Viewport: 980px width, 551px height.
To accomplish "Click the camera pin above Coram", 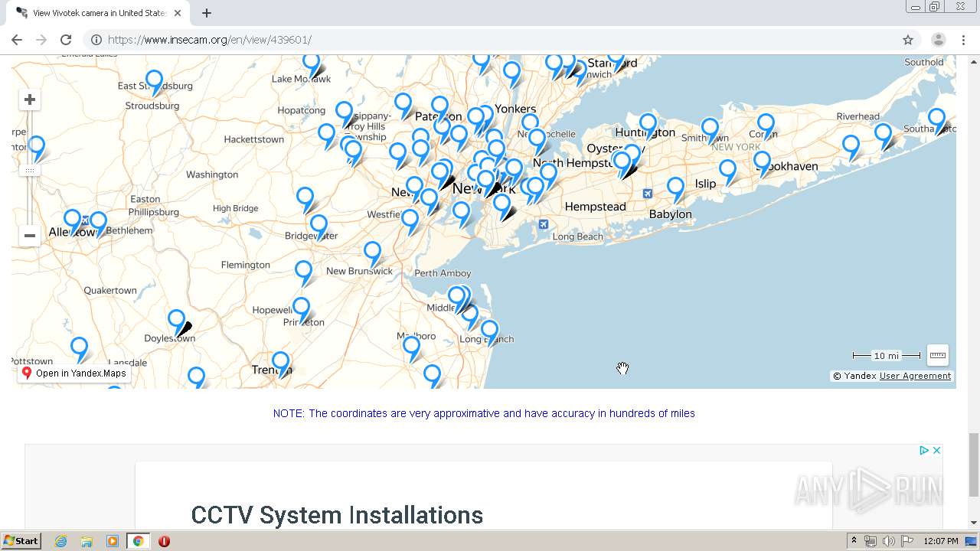I will [x=766, y=126].
